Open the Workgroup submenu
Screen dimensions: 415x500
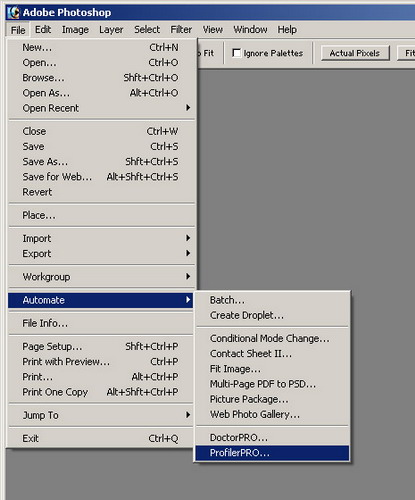coord(101,277)
